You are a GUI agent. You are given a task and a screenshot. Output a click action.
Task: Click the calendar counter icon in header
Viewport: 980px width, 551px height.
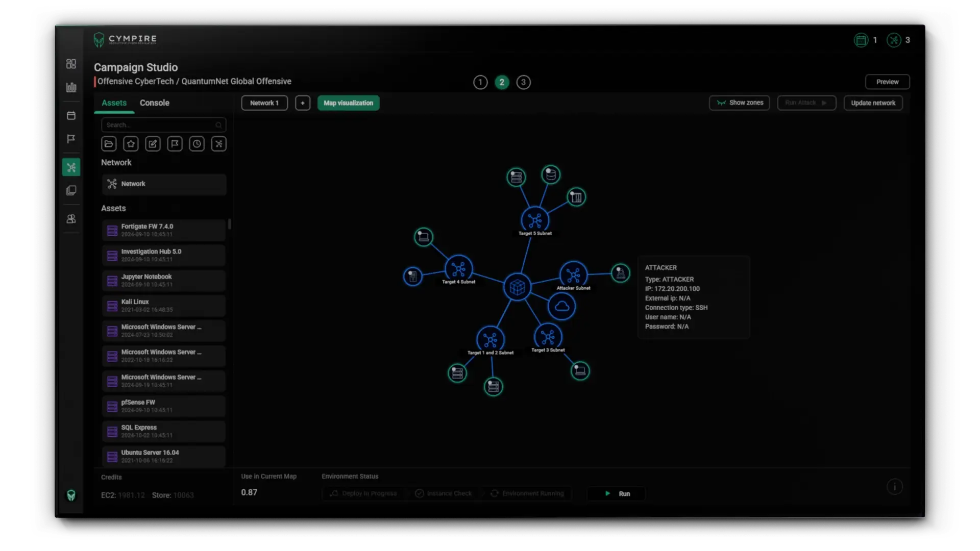click(x=861, y=40)
